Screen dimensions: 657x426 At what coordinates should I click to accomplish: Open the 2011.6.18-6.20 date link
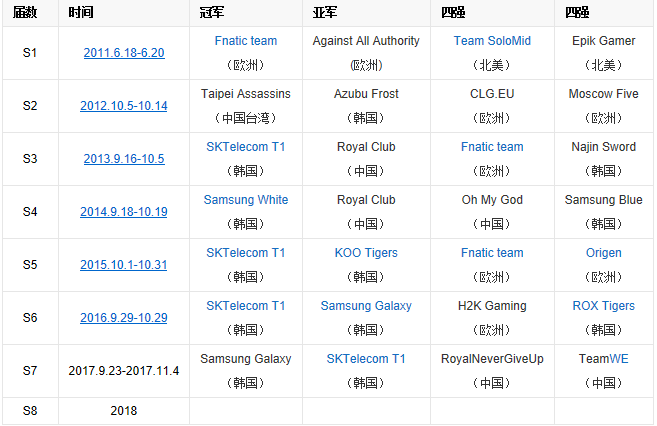124,53
